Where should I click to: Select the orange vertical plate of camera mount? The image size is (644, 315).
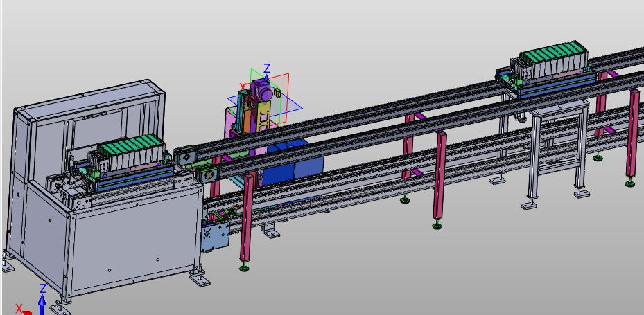point(264,114)
